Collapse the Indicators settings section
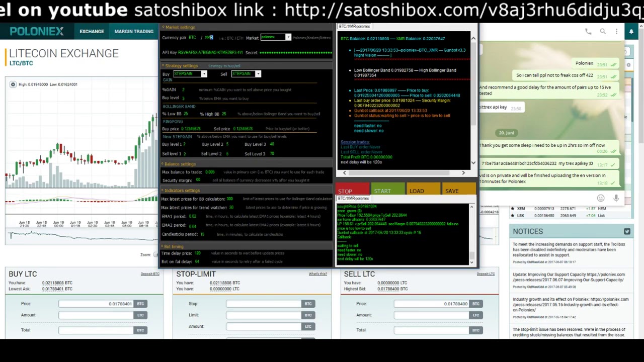Viewport: 644px width, 362px height. click(x=163, y=191)
